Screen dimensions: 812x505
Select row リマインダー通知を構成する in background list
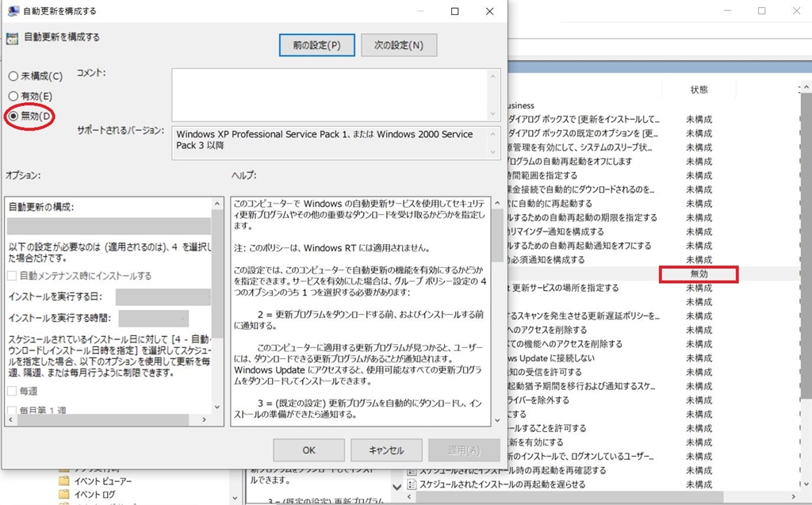tap(555, 231)
